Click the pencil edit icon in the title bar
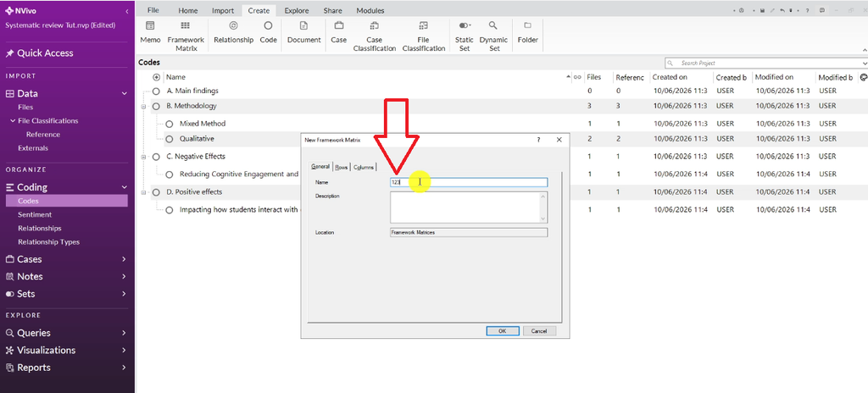The image size is (868, 393). pos(772,10)
